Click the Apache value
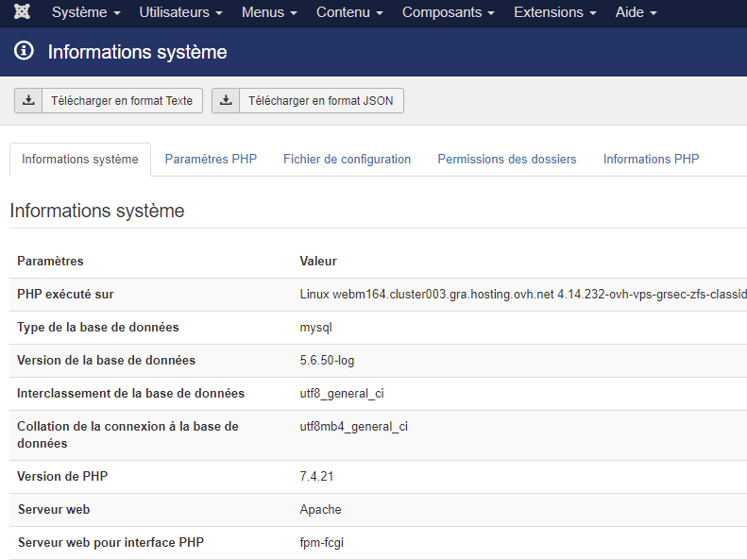The image size is (747, 560). point(321,510)
